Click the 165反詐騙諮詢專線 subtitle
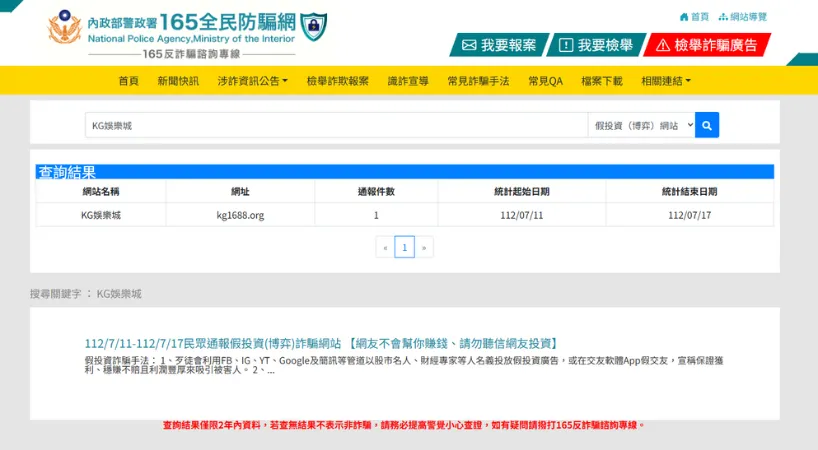The image size is (818, 450). (191, 54)
